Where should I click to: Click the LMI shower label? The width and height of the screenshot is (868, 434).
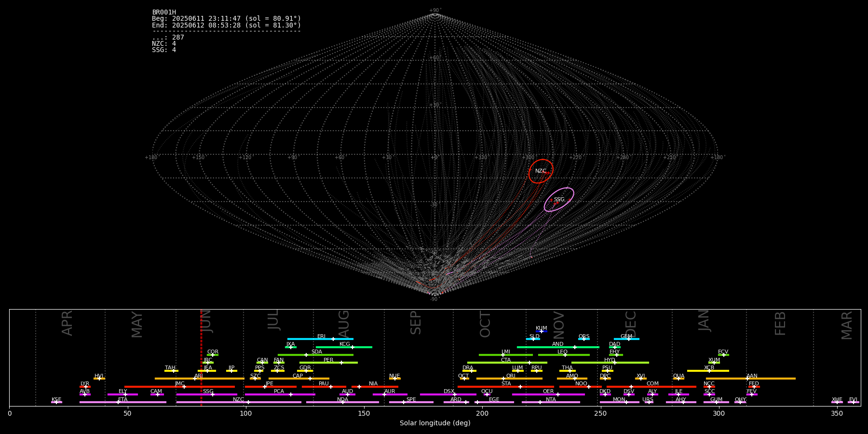(x=505, y=352)
